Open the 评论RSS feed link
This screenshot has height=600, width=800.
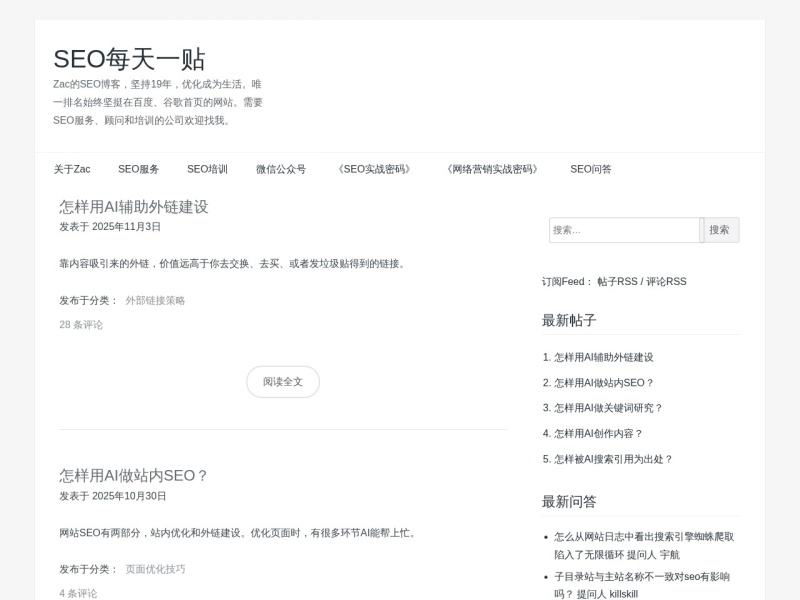coord(666,282)
